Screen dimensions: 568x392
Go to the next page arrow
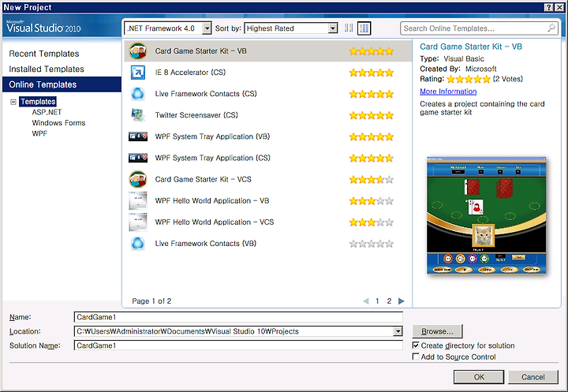[401, 301]
